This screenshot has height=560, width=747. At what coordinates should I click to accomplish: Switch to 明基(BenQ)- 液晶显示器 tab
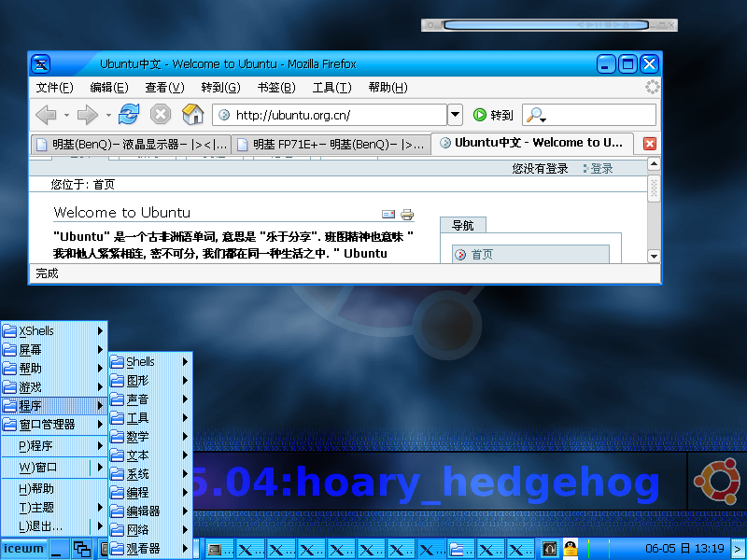point(131,145)
